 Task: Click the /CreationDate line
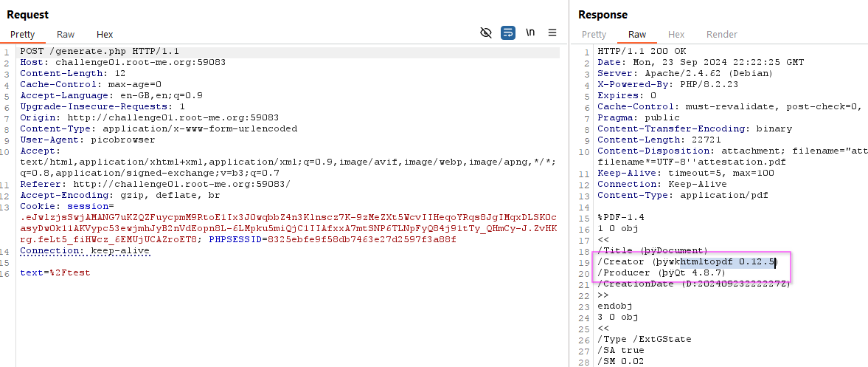click(x=694, y=284)
